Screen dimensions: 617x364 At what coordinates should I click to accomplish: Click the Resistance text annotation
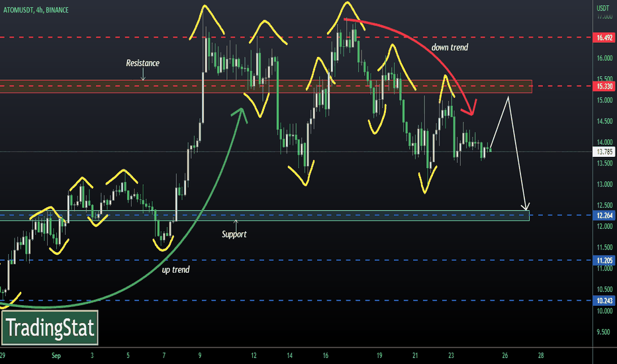[x=142, y=63]
